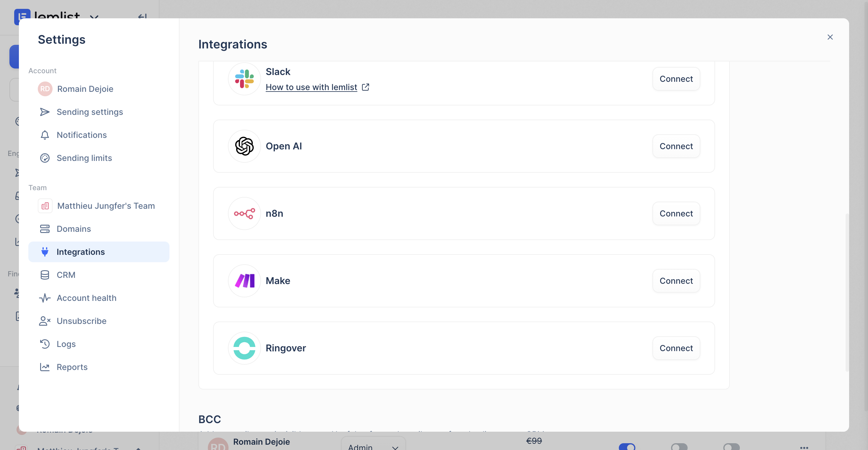Toggle the blue enabled switch in background row
Screen dimensions: 868x450
tap(627, 447)
